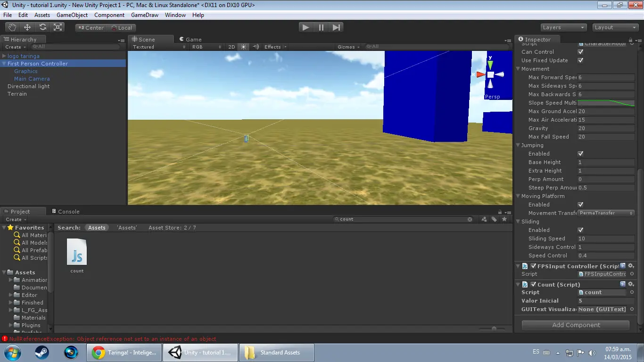644x362 pixels.
Task: Toggle 2D scene view mode
Action: pyautogui.click(x=231, y=47)
